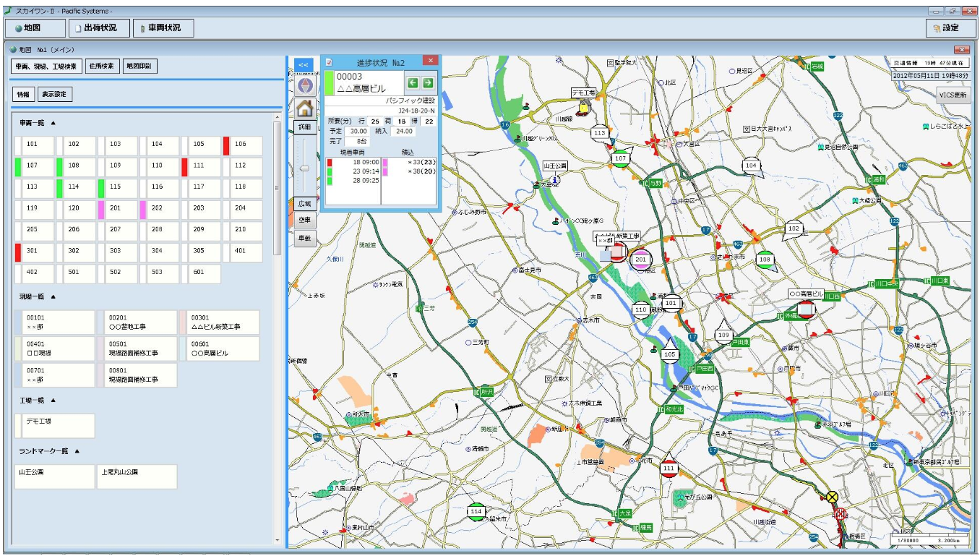Go to next site with green right arrow
This screenshot has height=556, width=980.
[x=428, y=82]
